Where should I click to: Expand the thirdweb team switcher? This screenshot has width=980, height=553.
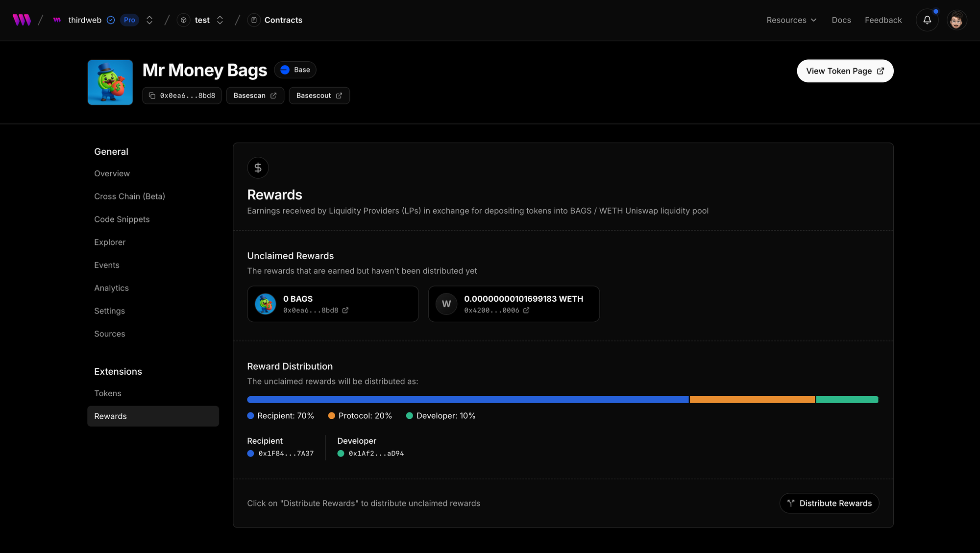coord(149,20)
